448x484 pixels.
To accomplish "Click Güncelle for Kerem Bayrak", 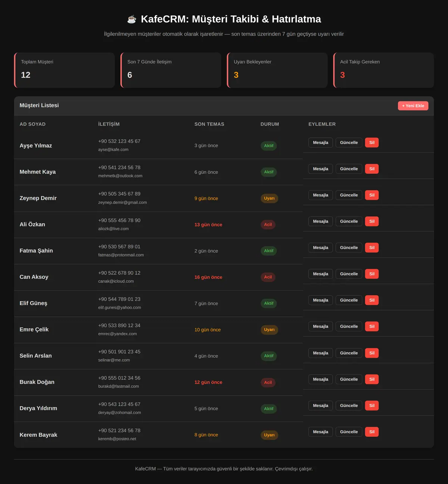I will coord(349,432).
